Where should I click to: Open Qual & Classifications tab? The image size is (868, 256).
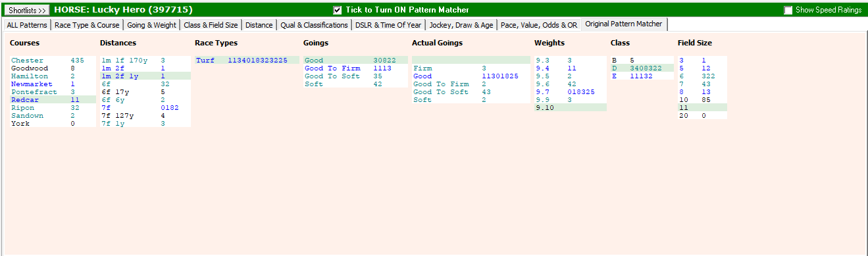(314, 25)
